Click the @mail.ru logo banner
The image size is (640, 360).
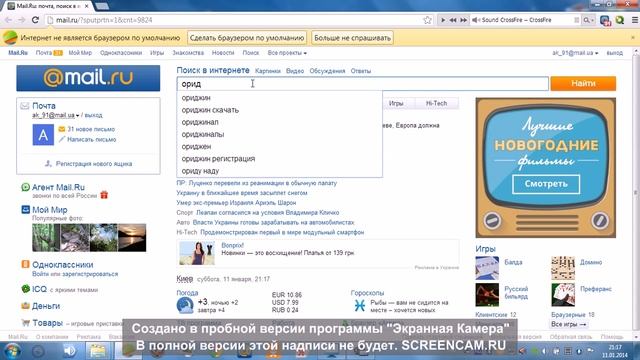88,78
